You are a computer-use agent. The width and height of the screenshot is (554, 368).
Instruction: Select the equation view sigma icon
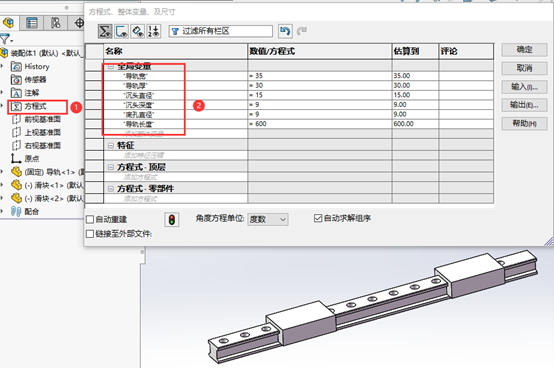point(105,31)
